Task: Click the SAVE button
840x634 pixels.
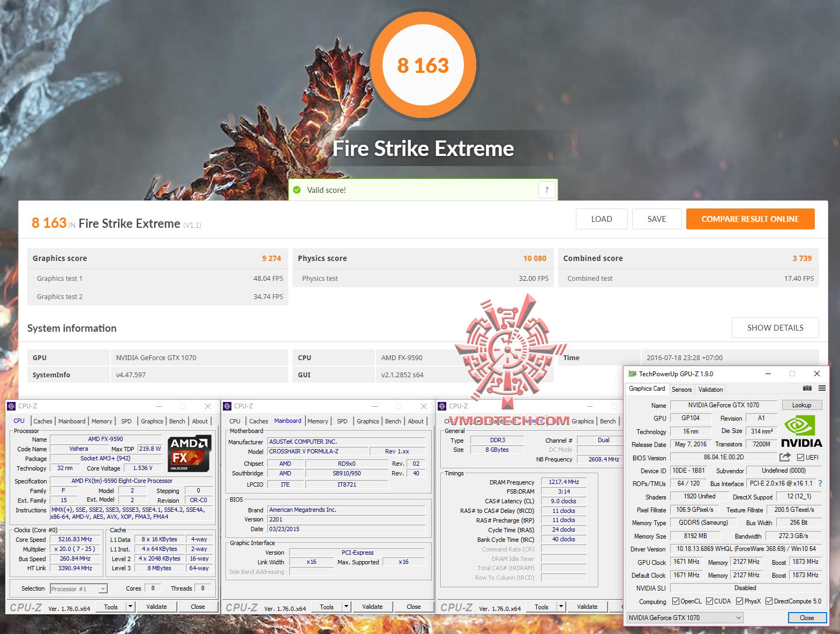Action: coord(657,219)
